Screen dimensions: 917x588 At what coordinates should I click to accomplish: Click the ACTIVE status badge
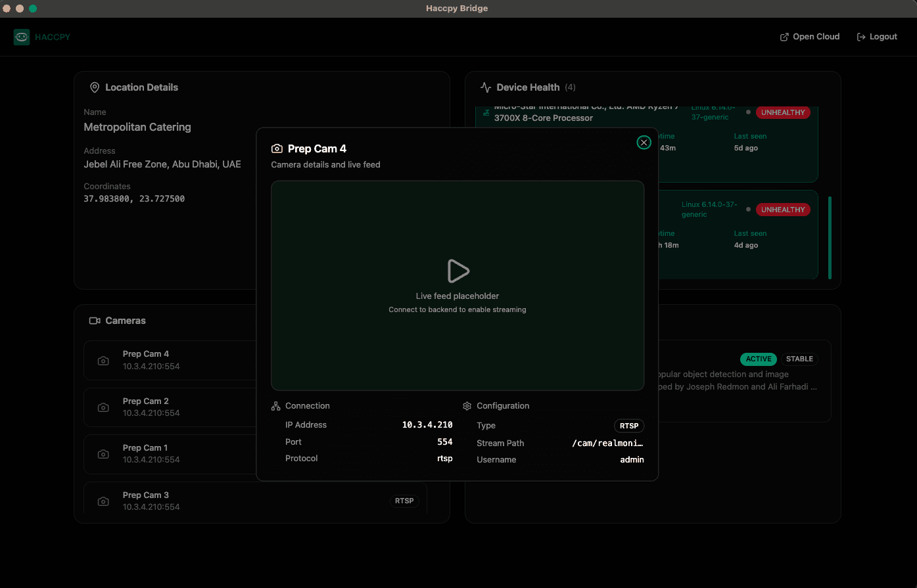coord(758,359)
